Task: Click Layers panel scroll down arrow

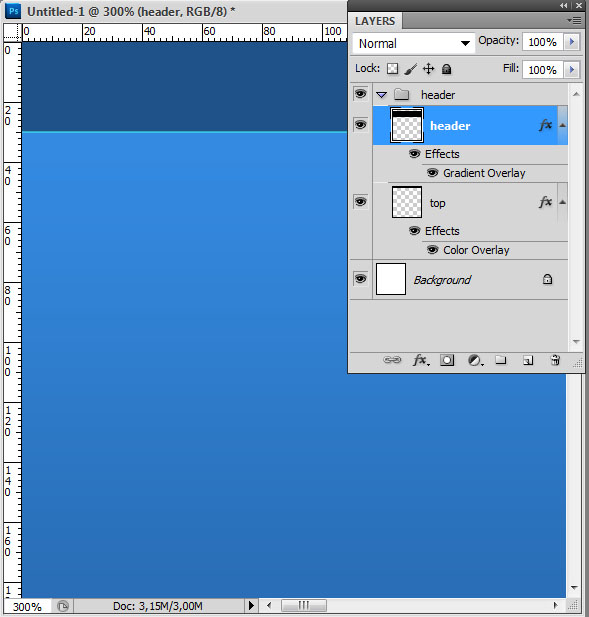Action: point(576,342)
